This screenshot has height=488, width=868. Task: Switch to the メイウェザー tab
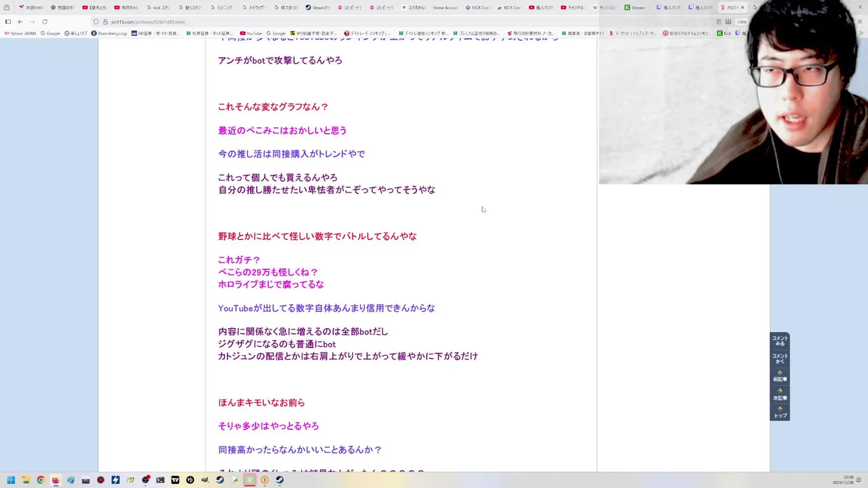(254, 7)
